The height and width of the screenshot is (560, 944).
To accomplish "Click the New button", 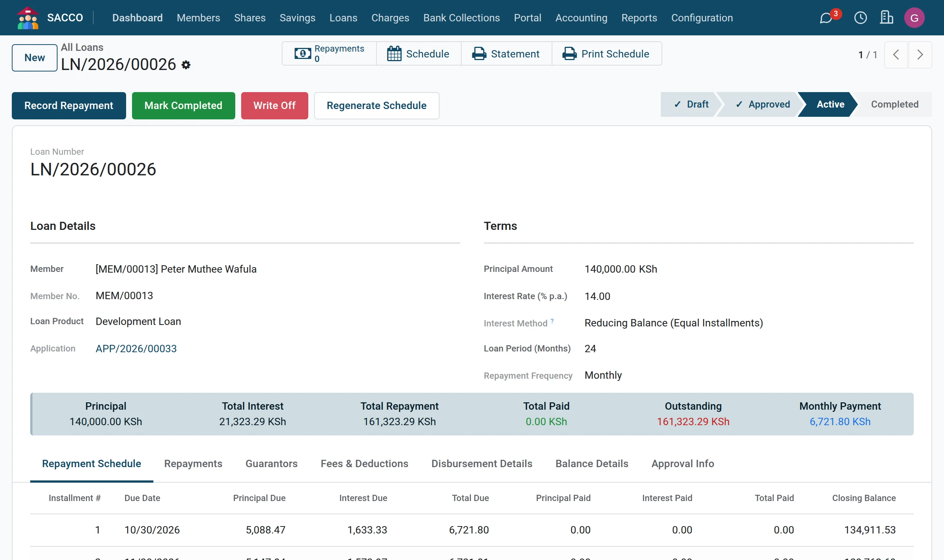I will point(34,58).
